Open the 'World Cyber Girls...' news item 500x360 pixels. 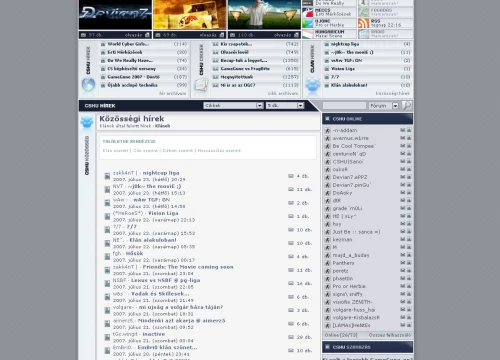click(x=128, y=44)
